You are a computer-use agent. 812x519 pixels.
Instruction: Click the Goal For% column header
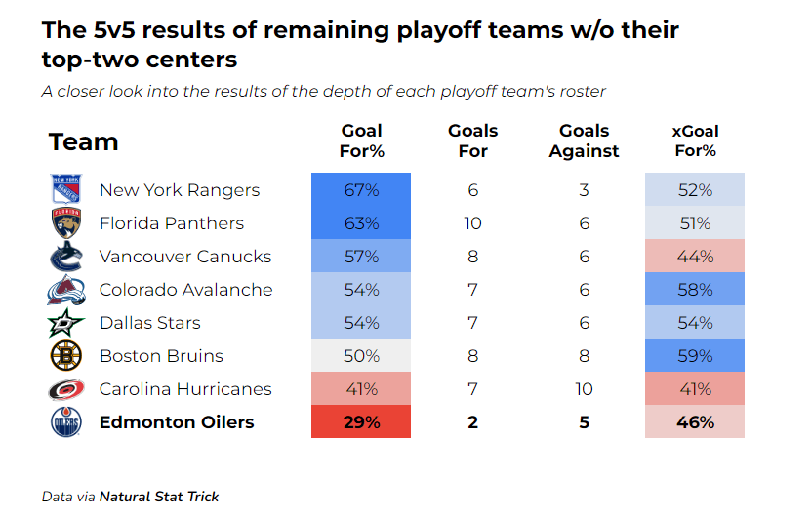(361, 140)
